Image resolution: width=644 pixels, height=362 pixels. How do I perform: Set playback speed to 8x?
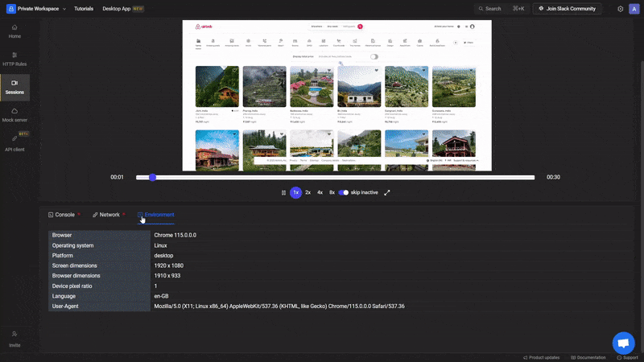pos(332,192)
